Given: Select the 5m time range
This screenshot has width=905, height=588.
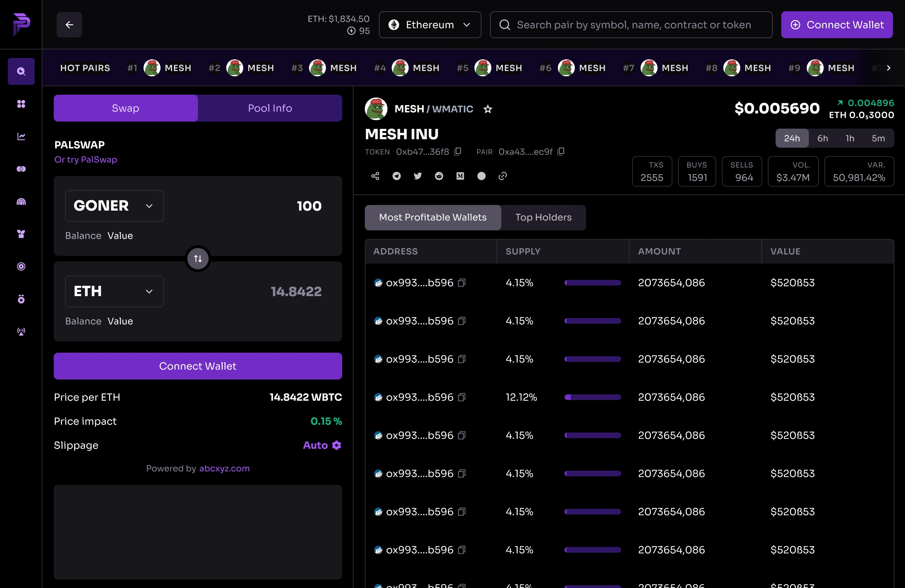Looking at the screenshot, I should (x=878, y=139).
